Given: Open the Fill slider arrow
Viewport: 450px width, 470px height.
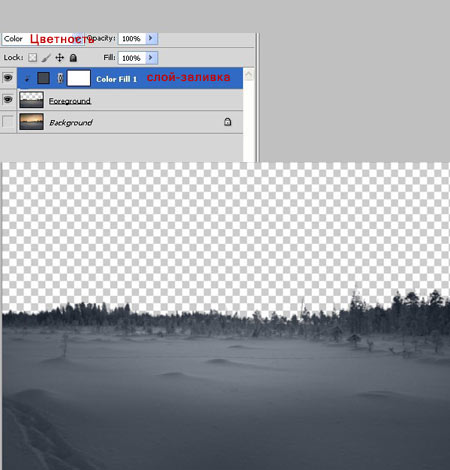Looking at the screenshot, I should point(152,58).
